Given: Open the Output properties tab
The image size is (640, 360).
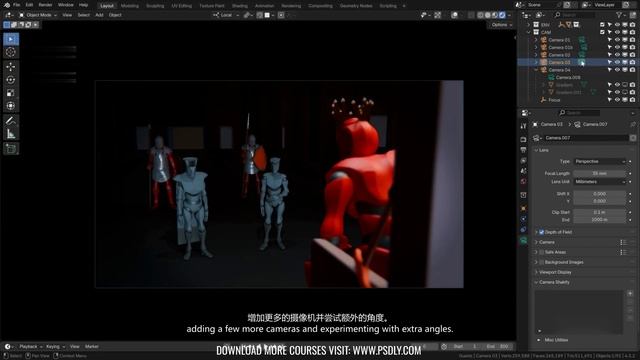Looking at the screenshot, I should click(524, 150).
